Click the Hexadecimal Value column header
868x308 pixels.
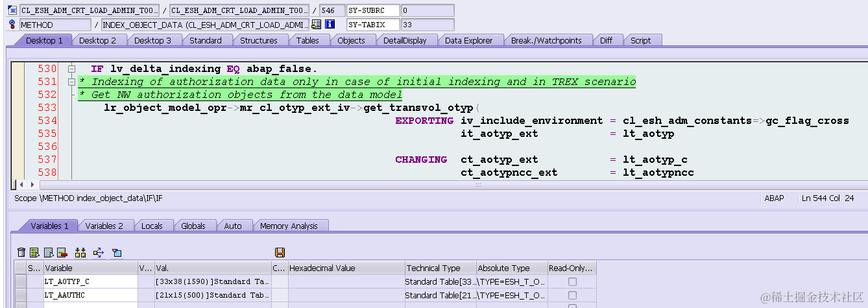346,268
